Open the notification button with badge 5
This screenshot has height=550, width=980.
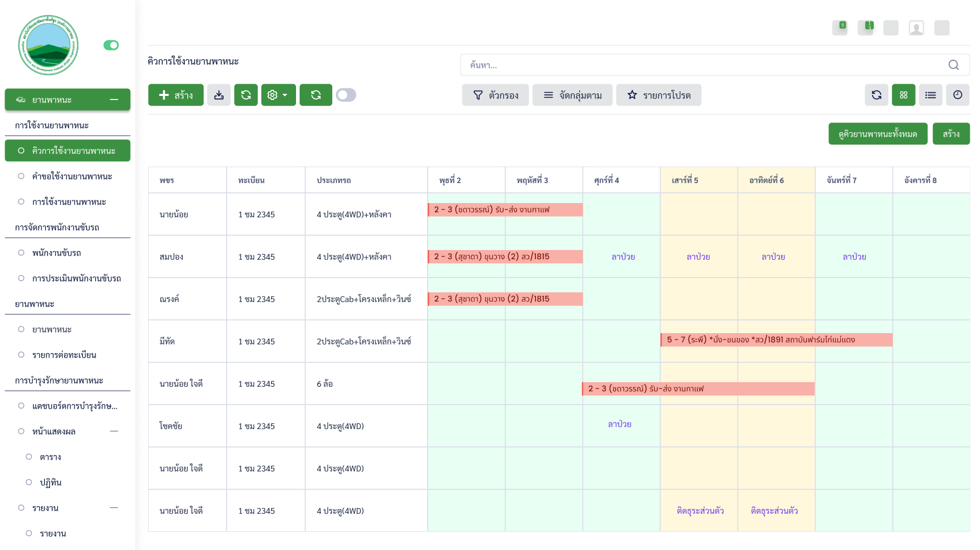click(x=839, y=28)
